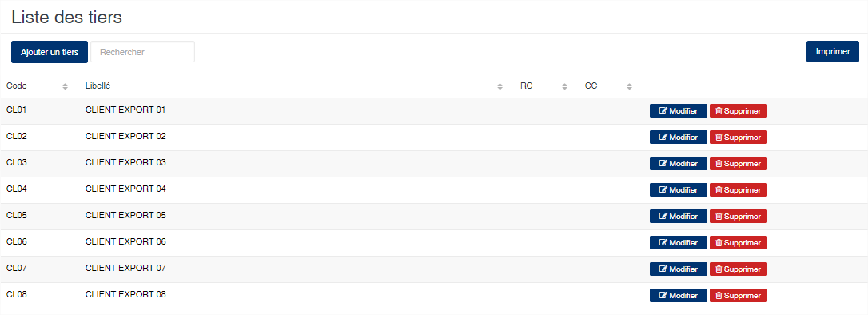Sort using the CC column arrows
This screenshot has width=868, height=315.
pyautogui.click(x=629, y=87)
